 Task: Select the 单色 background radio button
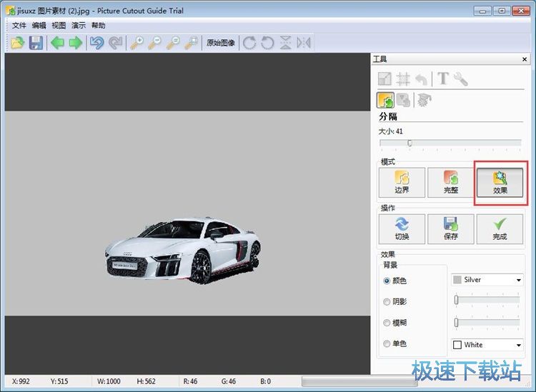(x=387, y=344)
